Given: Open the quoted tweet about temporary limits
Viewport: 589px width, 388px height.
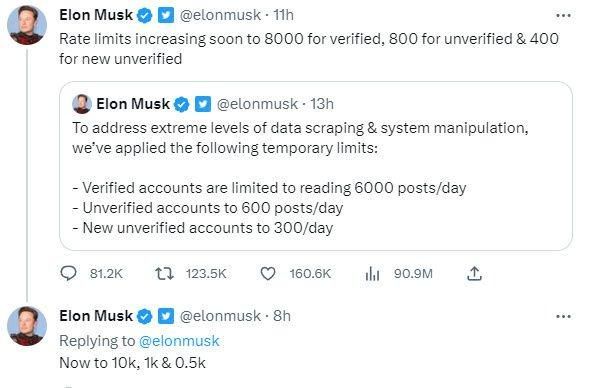Looking at the screenshot, I should pos(316,166).
